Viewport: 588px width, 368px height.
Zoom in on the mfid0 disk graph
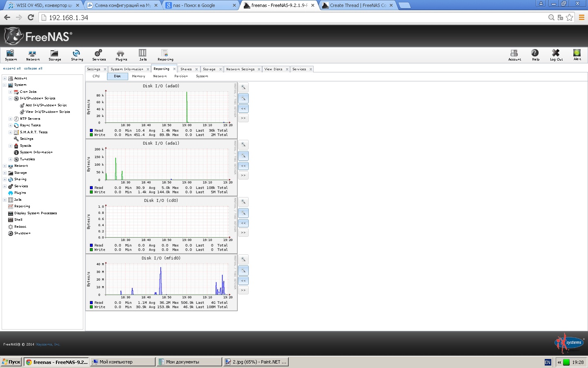pos(243,260)
